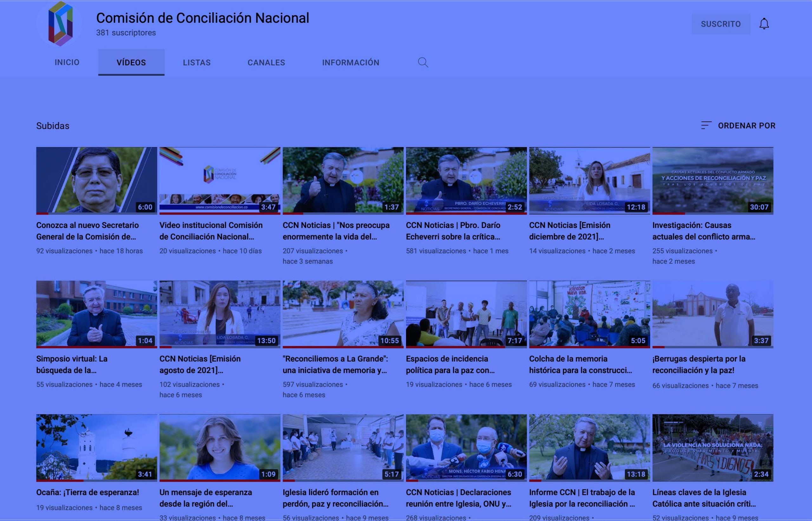Image resolution: width=812 pixels, height=521 pixels.
Task: Click title CCN Noticias Emisión diciembre 2021
Action: [570, 231]
